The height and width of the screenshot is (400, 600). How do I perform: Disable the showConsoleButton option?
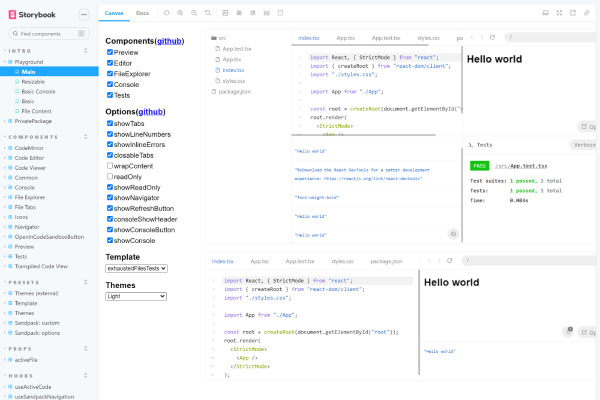tap(110, 230)
